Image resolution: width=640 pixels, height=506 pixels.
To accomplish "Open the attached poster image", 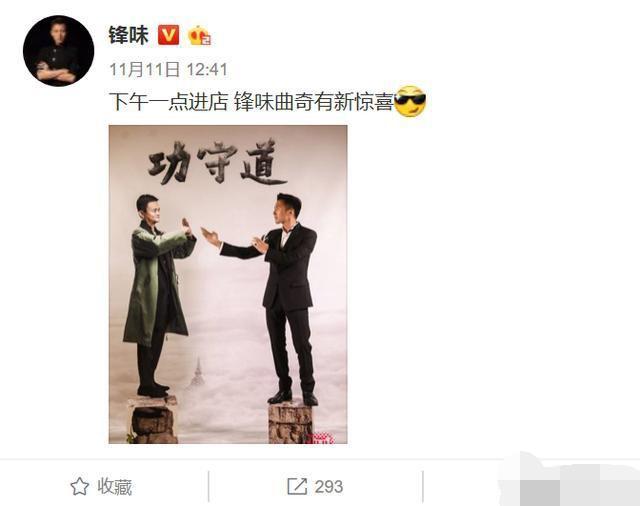I will 228,284.
